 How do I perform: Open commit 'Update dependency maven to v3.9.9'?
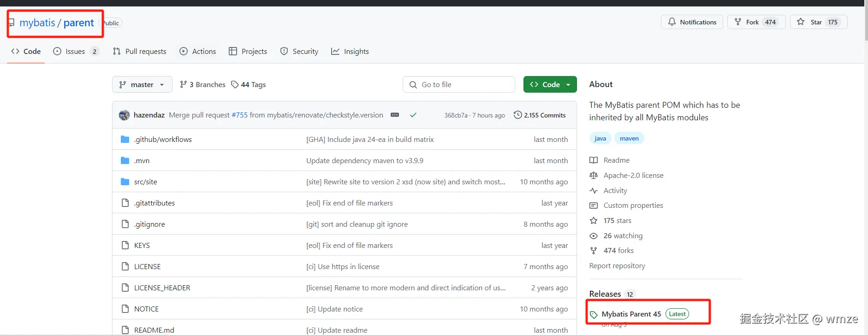point(365,160)
